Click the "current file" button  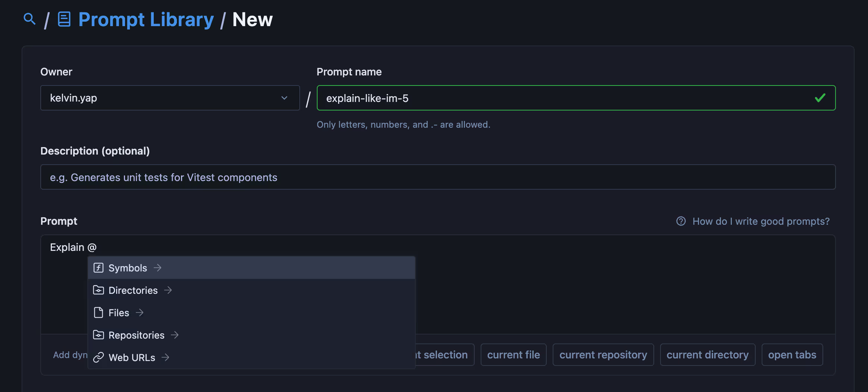click(513, 354)
